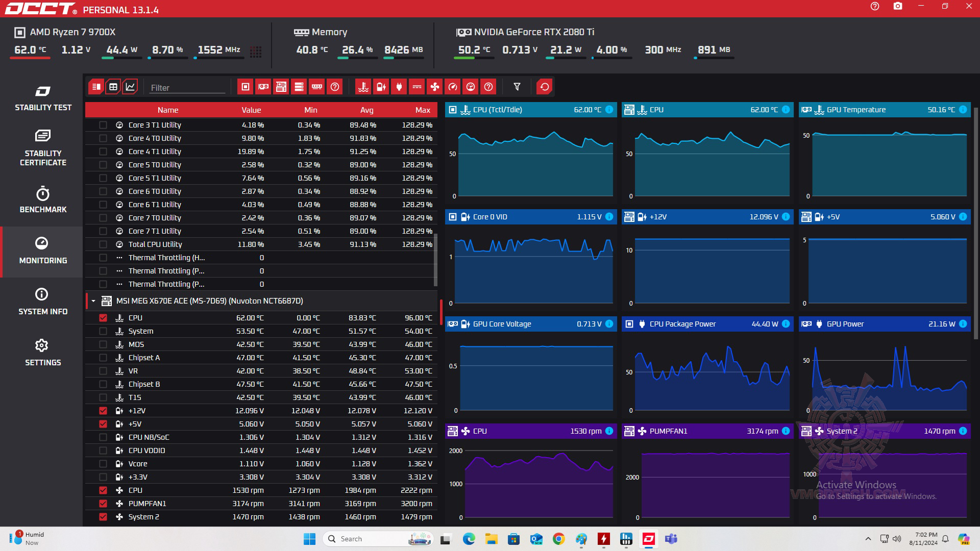The image size is (980, 551).
Task: Open info for the GPU Temperature graph
Action: pos(963,110)
